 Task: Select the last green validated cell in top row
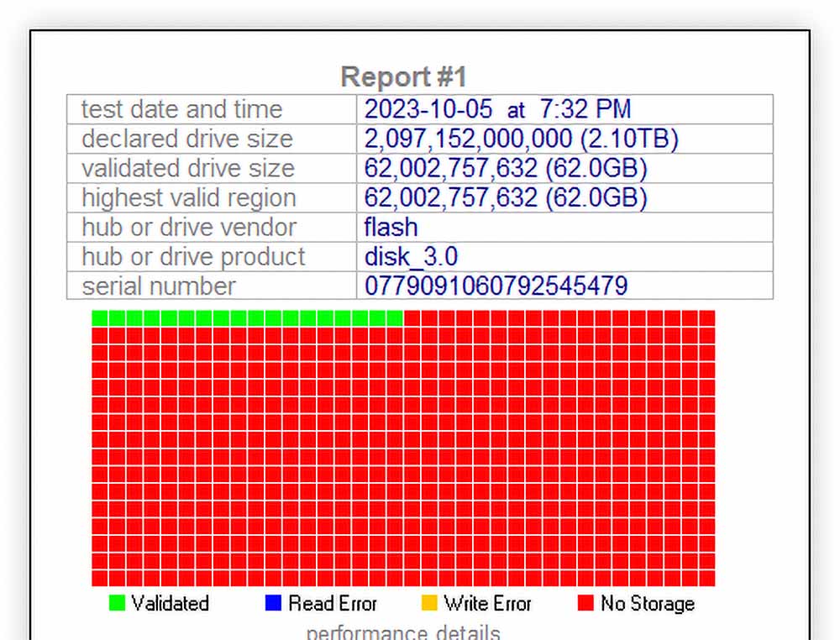tap(395, 317)
